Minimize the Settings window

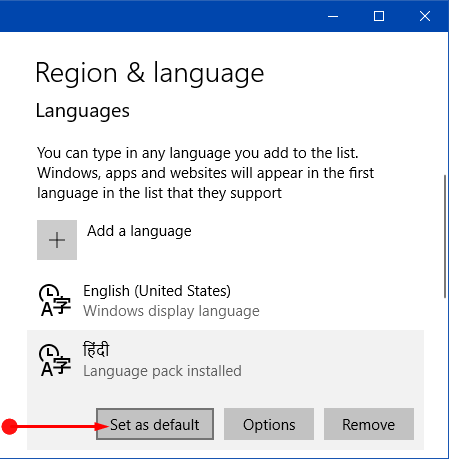[333, 16]
